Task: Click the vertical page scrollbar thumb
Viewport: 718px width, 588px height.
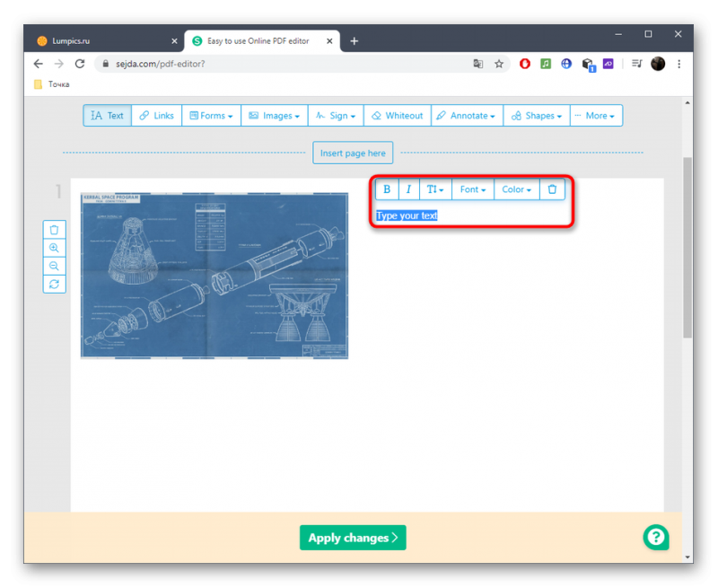Action: click(687, 247)
